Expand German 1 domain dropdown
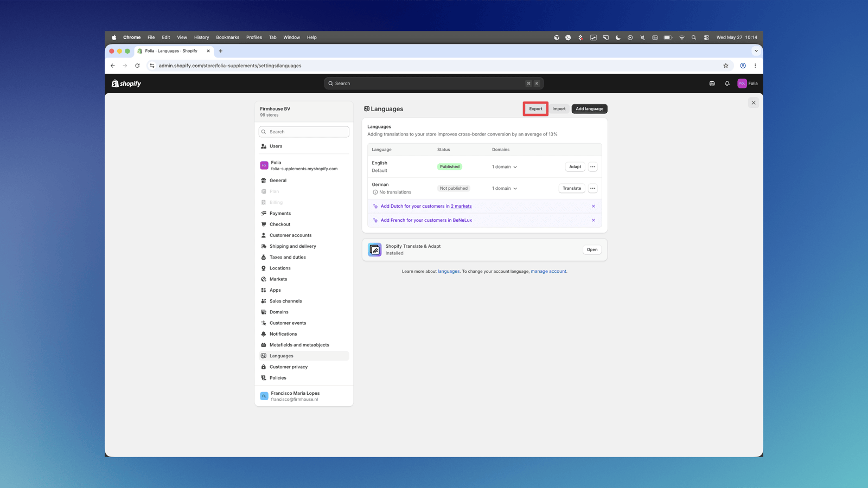 point(505,188)
